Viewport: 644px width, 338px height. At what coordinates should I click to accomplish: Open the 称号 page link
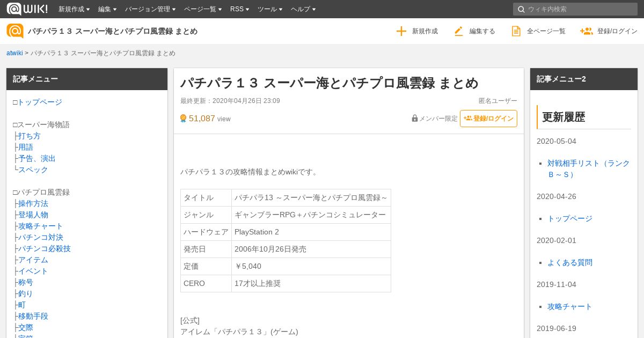pos(26,282)
